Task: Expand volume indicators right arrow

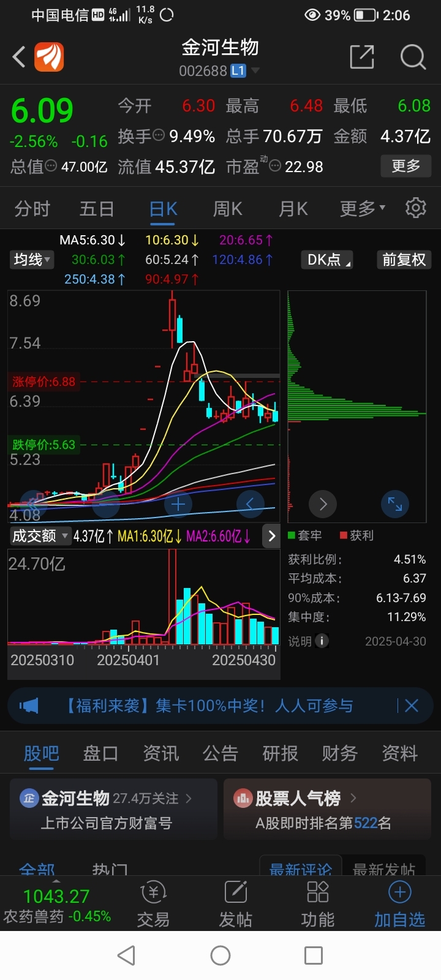Action: tap(271, 536)
